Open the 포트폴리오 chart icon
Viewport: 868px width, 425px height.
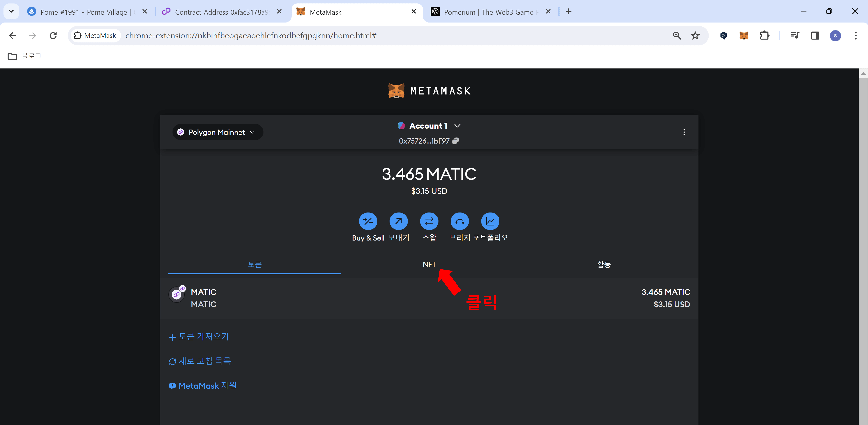pyautogui.click(x=490, y=221)
